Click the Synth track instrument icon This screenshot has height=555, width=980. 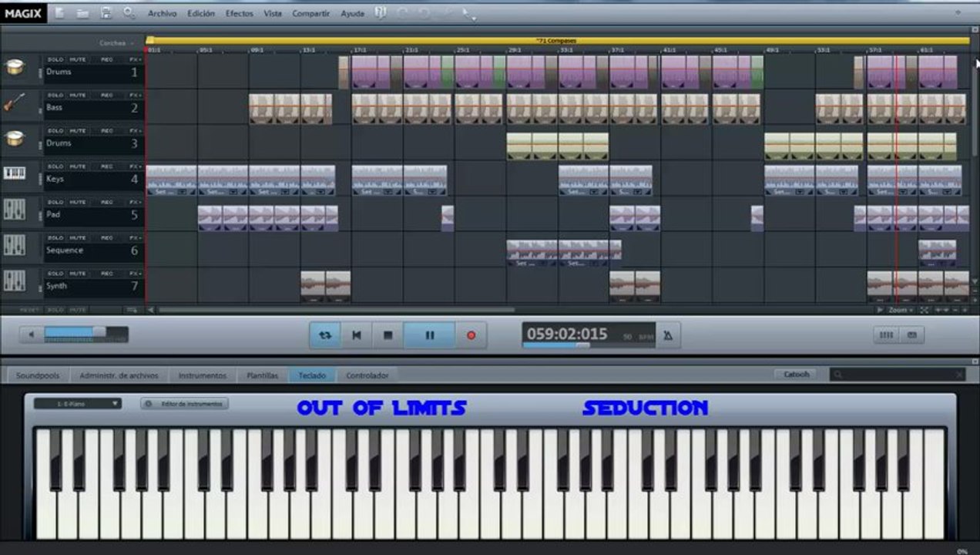pyautogui.click(x=15, y=281)
